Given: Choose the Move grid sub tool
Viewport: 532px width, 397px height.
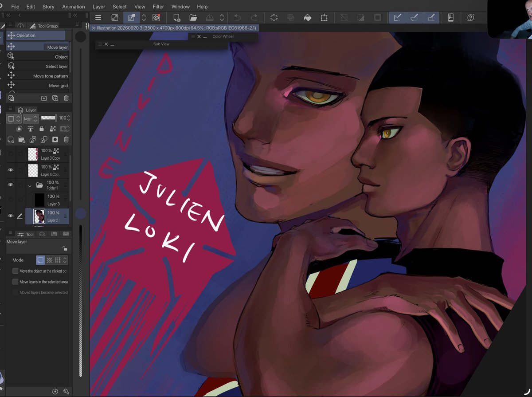Looking at the screenshot, I should pos(38,85).
